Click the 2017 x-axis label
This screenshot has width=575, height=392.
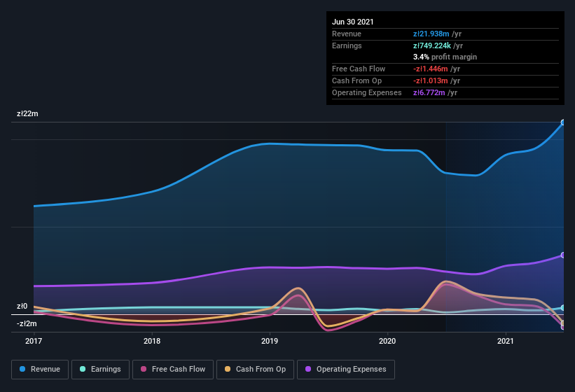point(34,341)
